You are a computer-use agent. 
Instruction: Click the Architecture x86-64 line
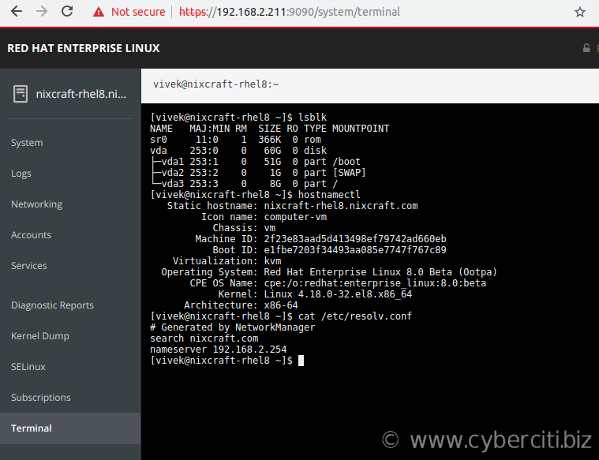[x=241, y=305]
